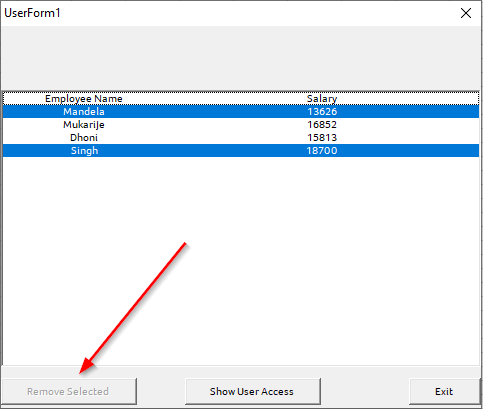
Task: Click the salary value 13626
Action: pos(322,112)
